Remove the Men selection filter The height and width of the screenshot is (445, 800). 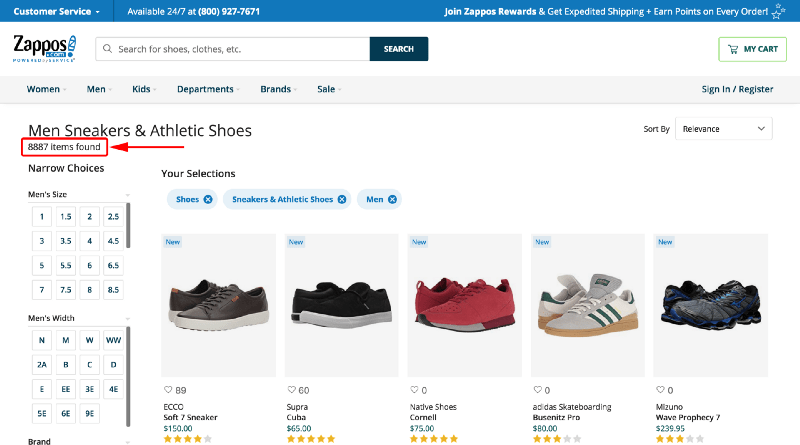pos(392,200)
